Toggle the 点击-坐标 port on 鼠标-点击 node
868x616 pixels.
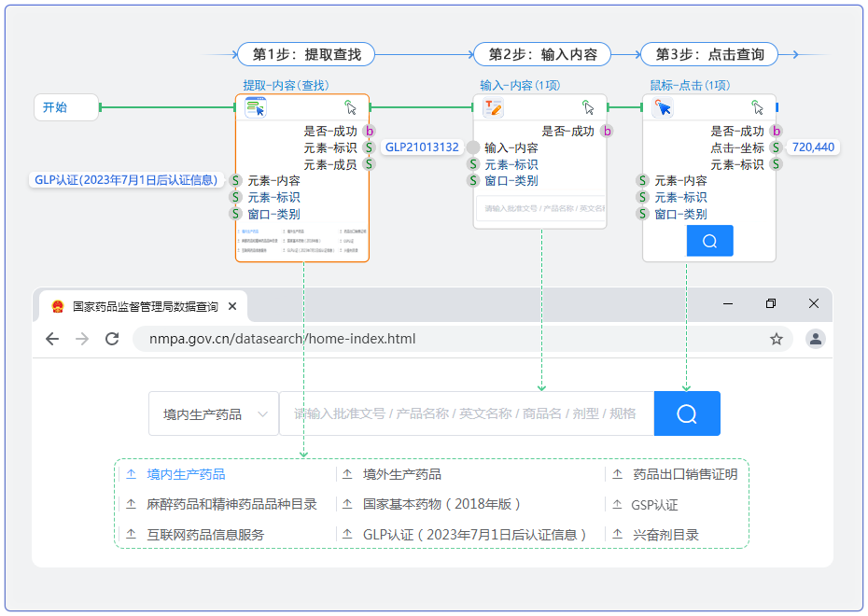(x=776, y=147)
